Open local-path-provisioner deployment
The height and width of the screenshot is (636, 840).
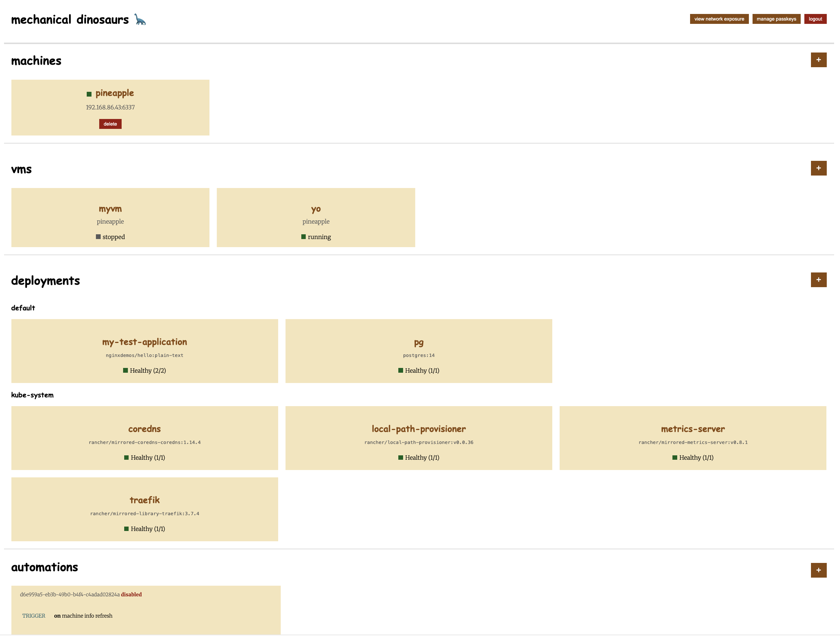[419, 430]
